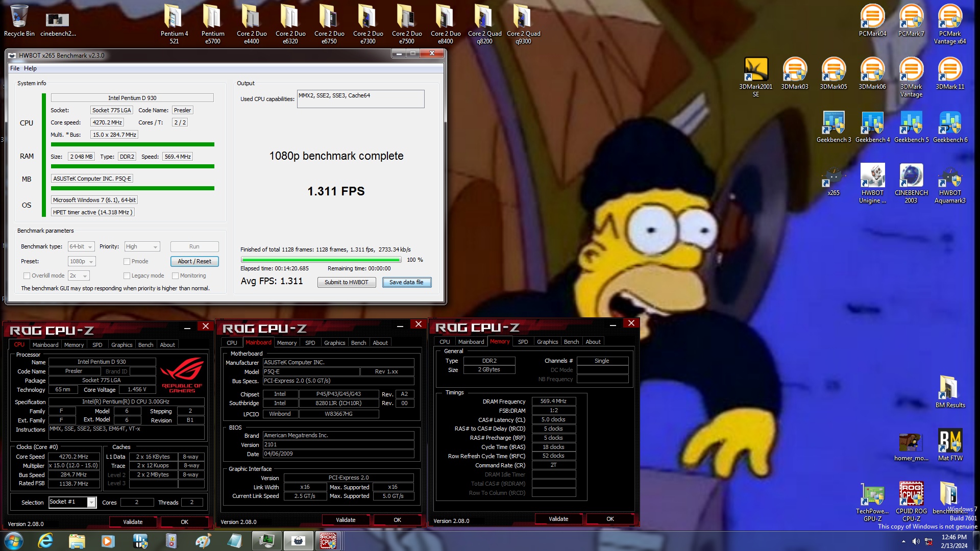Open Internet Explorer from the taskbar

pos(45,540)
